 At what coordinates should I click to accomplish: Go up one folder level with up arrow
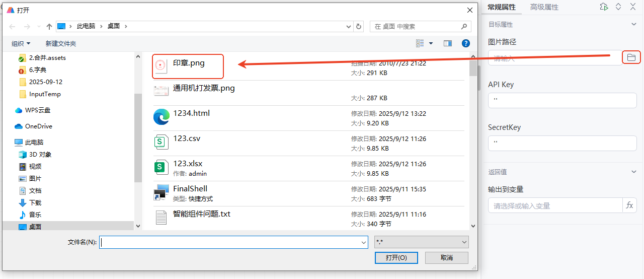pyautogui.click(x=49, y=26)
